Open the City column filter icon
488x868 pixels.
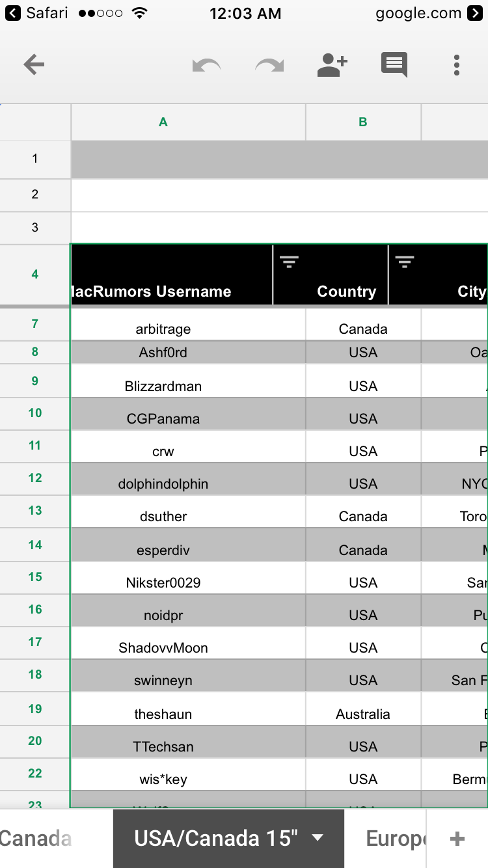coord(405,262)
